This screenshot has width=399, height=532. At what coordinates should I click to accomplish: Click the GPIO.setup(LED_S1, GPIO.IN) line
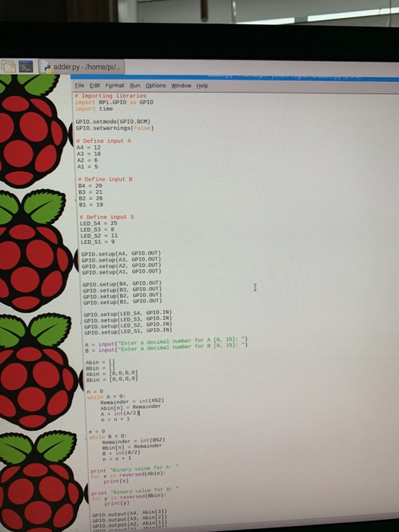tap(128, 331)
